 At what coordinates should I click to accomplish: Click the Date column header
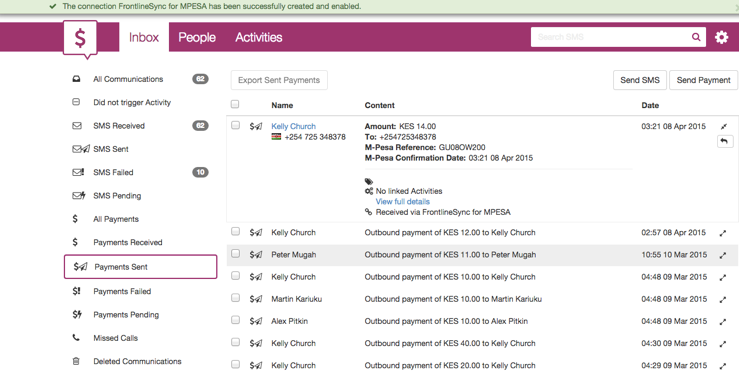[x=650, y=105]
